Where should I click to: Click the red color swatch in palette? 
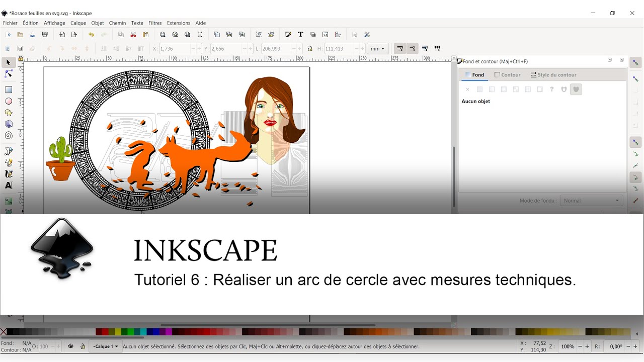tap(105, 332)
